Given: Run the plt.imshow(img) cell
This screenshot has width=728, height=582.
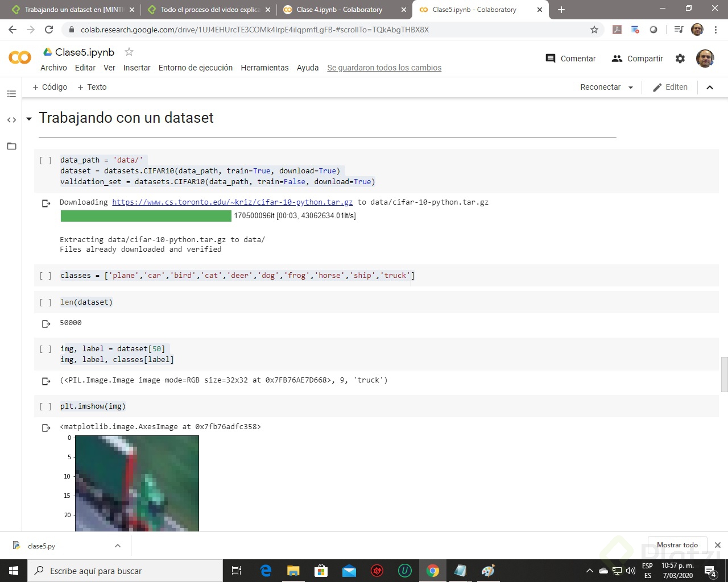Looking at the screenshot, I should (x=45, y=406).
